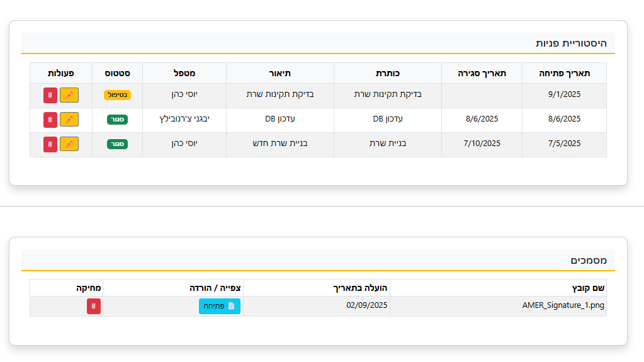This screenshot has height=362, width=644.
Task: Delete the בדיקת תקינות שרת ticket row
Action: pos(50,95)
